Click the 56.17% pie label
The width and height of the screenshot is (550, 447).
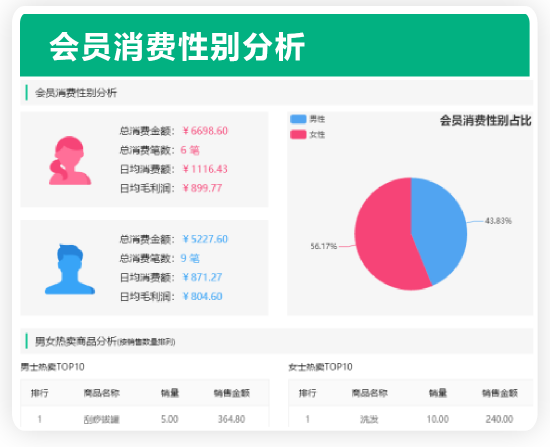point(323,246)
